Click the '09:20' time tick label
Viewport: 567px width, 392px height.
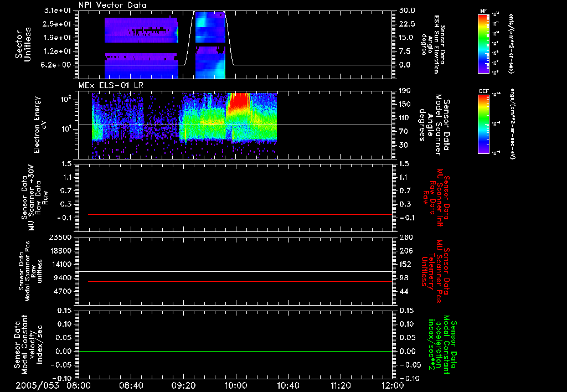[183, 385]
